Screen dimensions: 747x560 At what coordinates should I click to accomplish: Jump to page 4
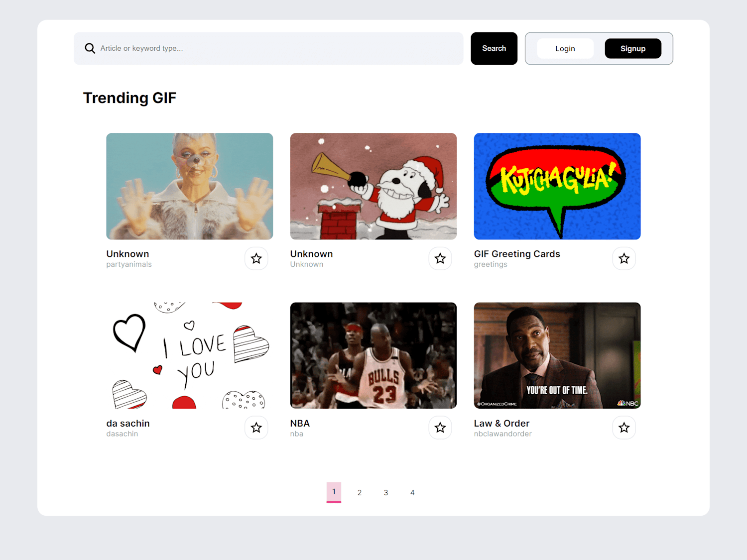tap(412, 492)
